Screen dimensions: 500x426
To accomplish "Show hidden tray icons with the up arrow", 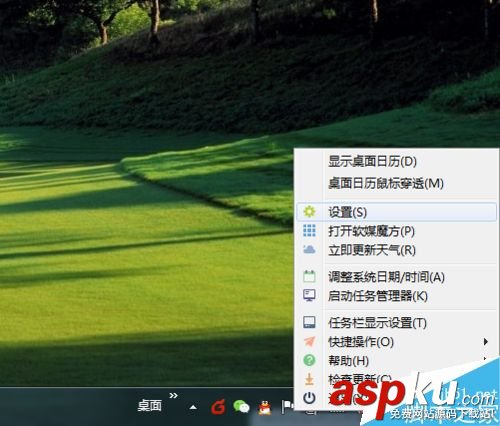I will pyautogui.click(x=193, y=407).
